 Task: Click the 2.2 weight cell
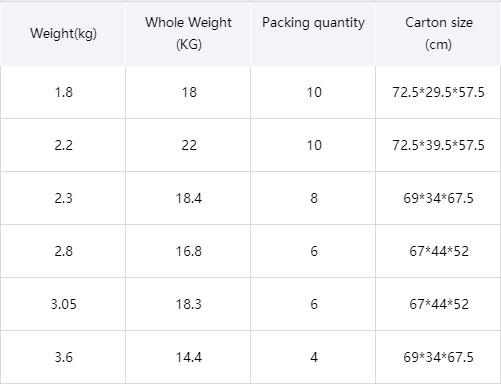click(x=63, y=145)
